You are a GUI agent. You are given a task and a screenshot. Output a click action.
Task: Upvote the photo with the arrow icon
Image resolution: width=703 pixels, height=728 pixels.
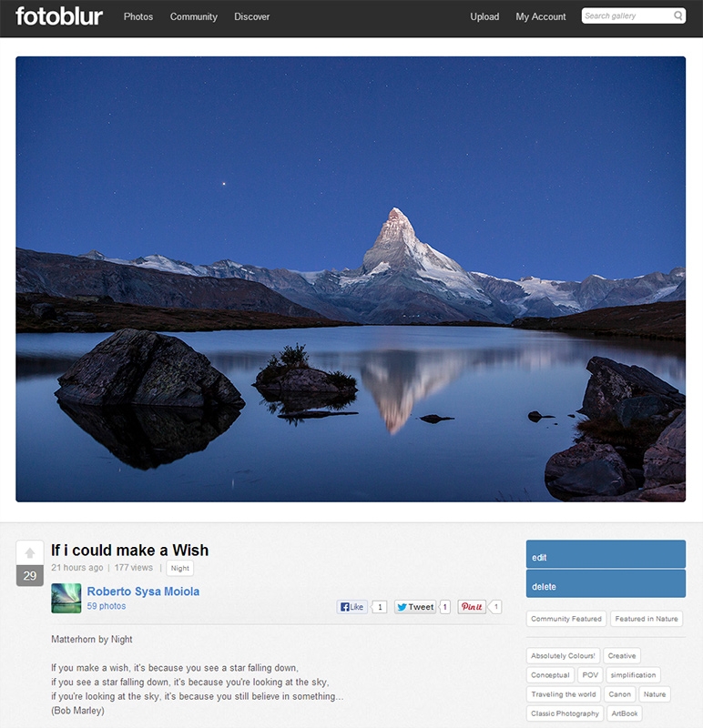click(x=30, y=552)
